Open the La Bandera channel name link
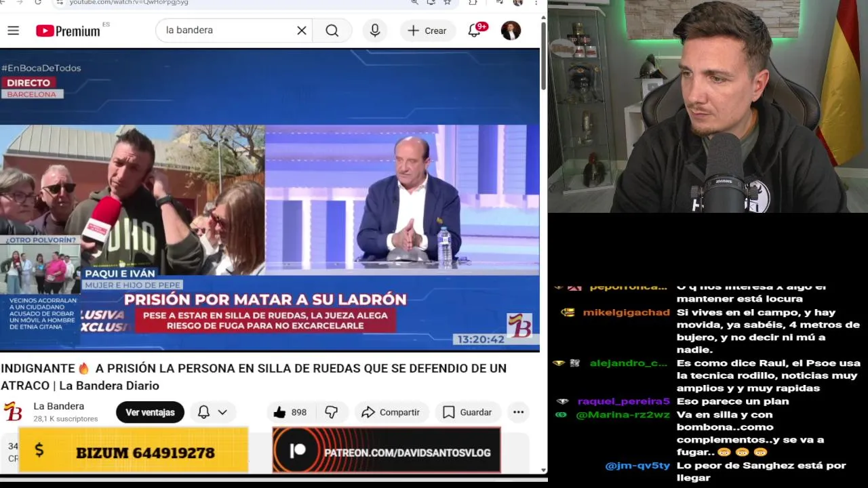 coord(59,406)
